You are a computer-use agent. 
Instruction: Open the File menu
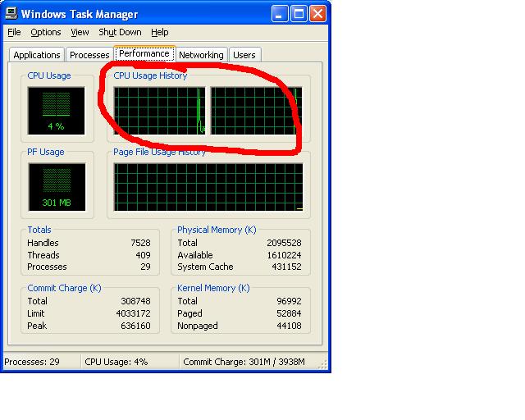coord(14,32)
